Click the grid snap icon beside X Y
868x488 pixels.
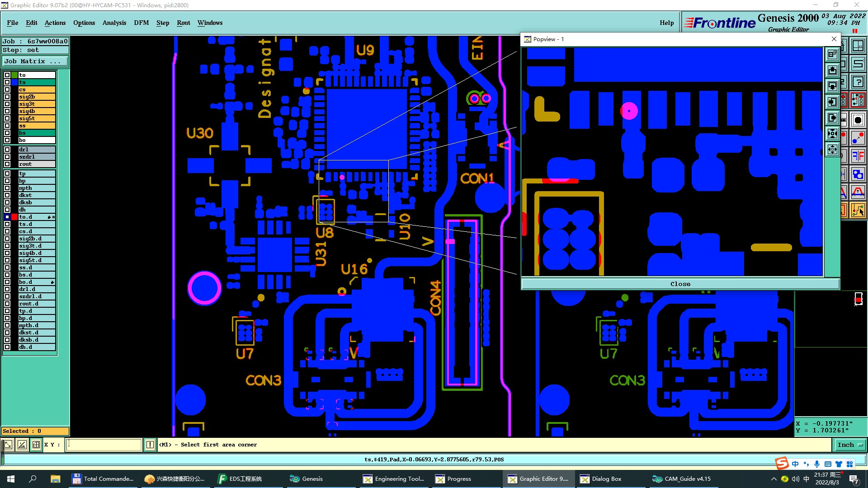tap(36, 445)
